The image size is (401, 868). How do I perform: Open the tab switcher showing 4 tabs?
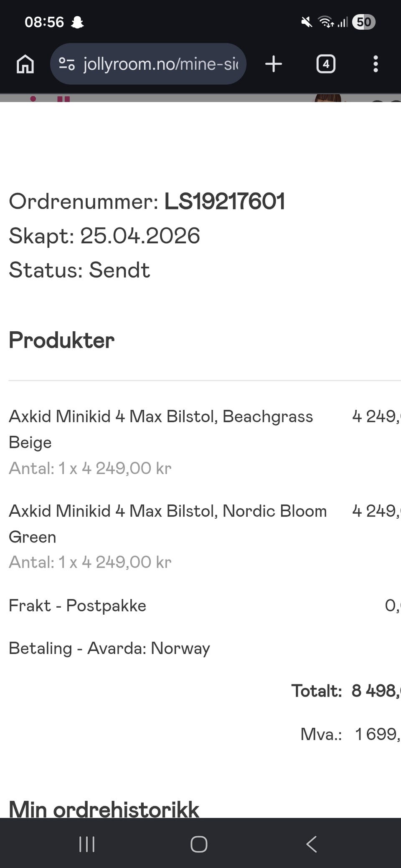[x=326, y=64]
